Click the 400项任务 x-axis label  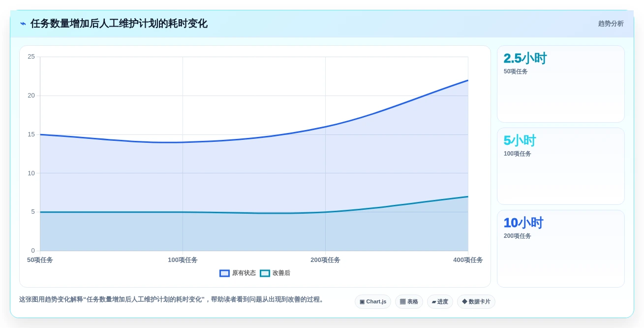pyautogui.click(x=468, y=260)
